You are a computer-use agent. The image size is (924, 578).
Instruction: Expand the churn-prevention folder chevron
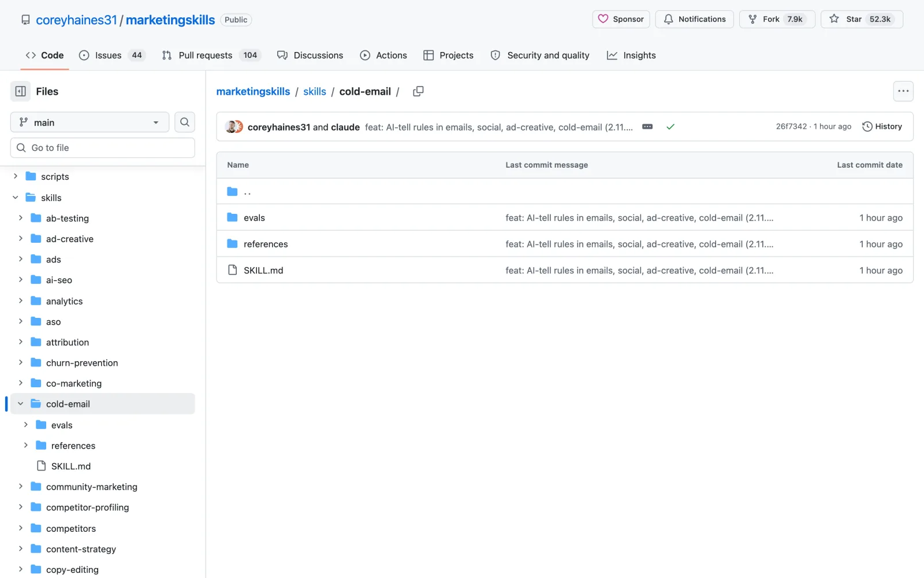click(x=21, y=362)
